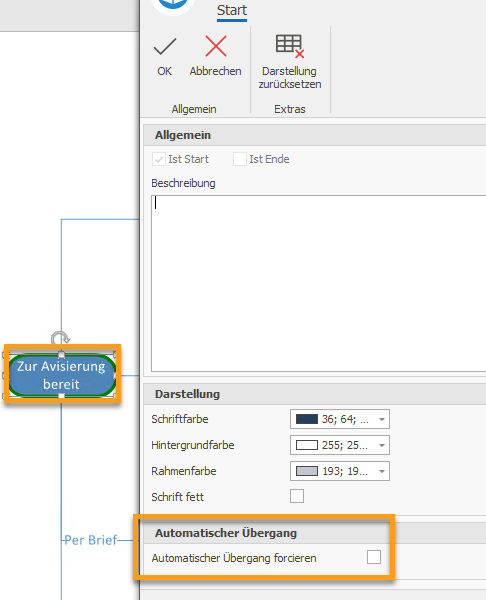Expand the Rahmenfarbe dropdown arrow
This screenshot has width=486, height=600.
click(x=382, y=471)
